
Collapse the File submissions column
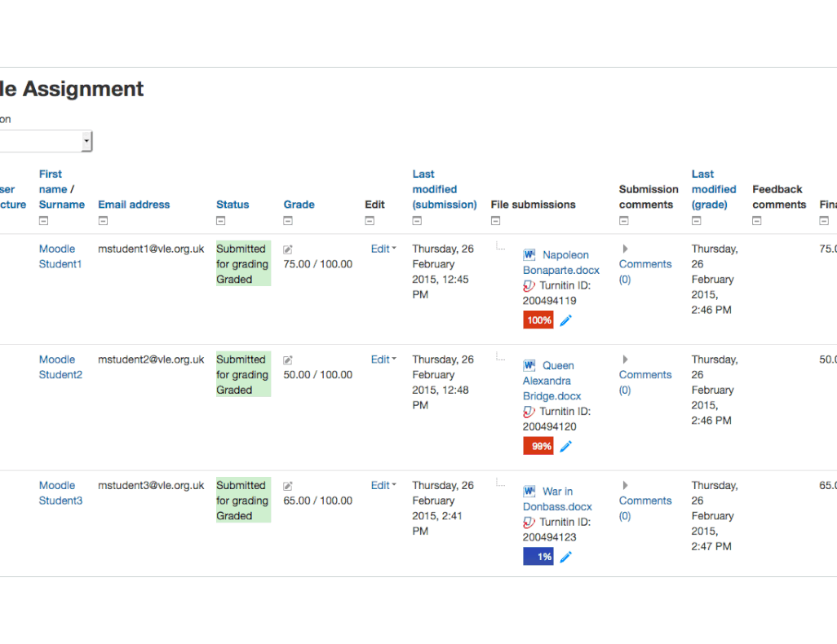494,220
